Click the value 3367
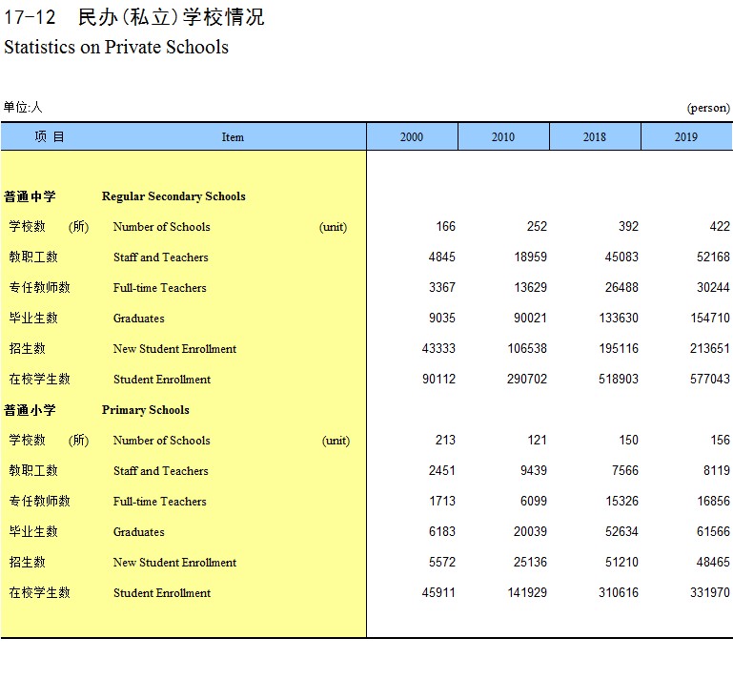Screen dimensions: 733x700 tap(442, 288)
